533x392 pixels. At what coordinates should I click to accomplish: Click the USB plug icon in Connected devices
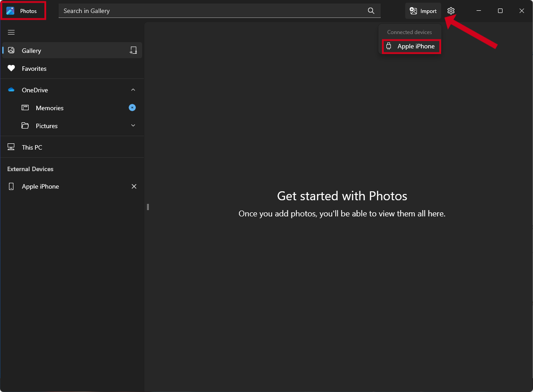pyautogui.click(x=389, y=46)
